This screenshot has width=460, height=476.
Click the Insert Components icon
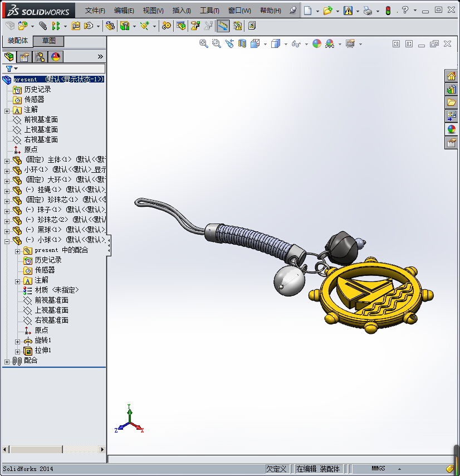coord(23,26)
